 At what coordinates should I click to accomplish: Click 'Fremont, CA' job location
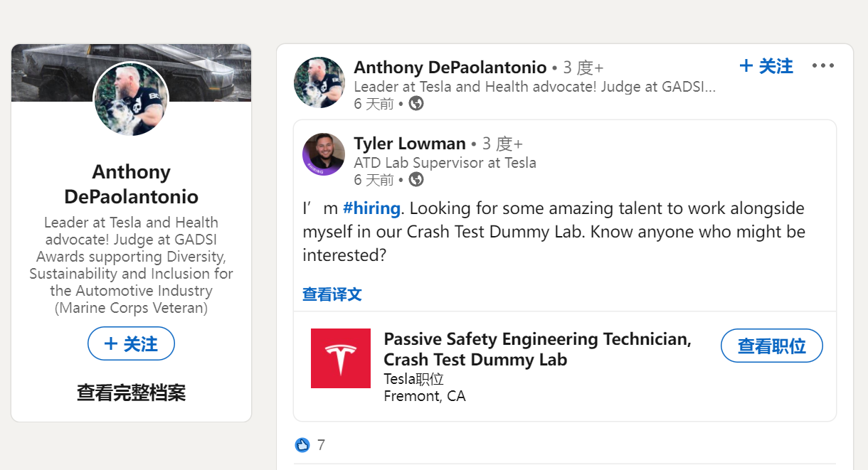(425, 396)
